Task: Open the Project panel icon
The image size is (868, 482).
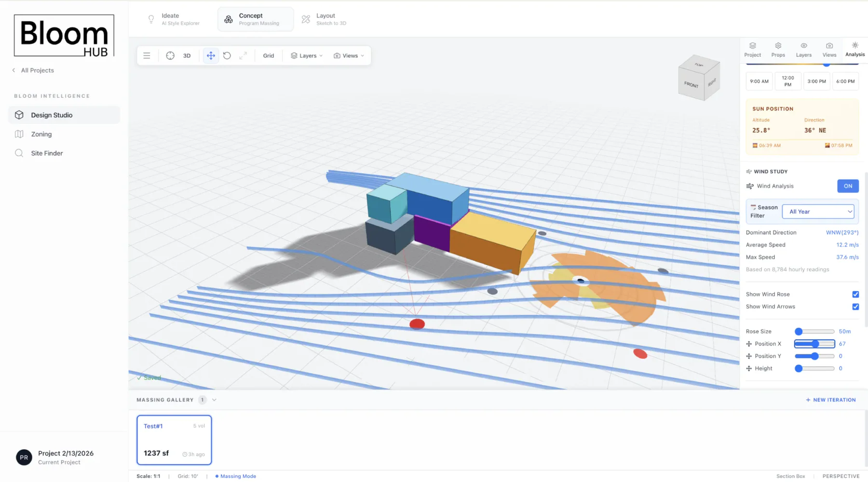Action: coord(752,50)
